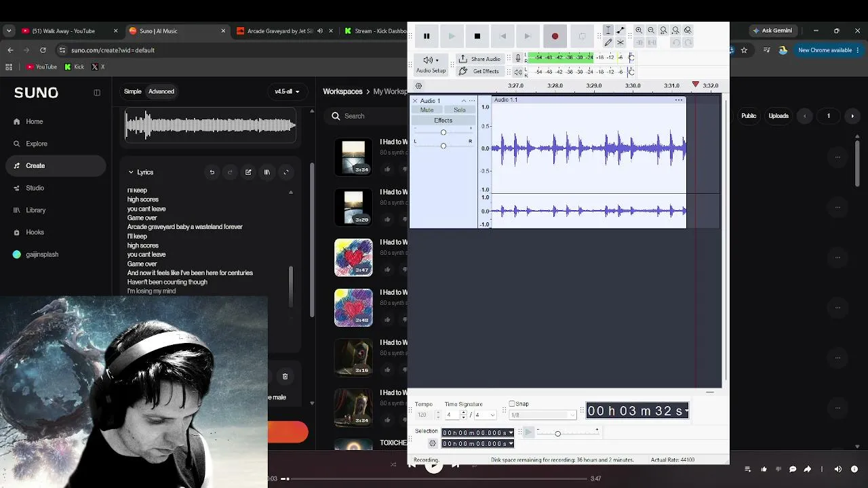The image size is (868, 488).
Task: Expand the lyrics editor to full size
Action: 285,173
